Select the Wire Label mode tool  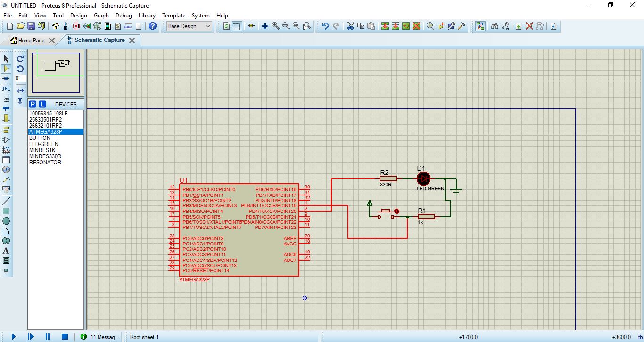(6, 89)
